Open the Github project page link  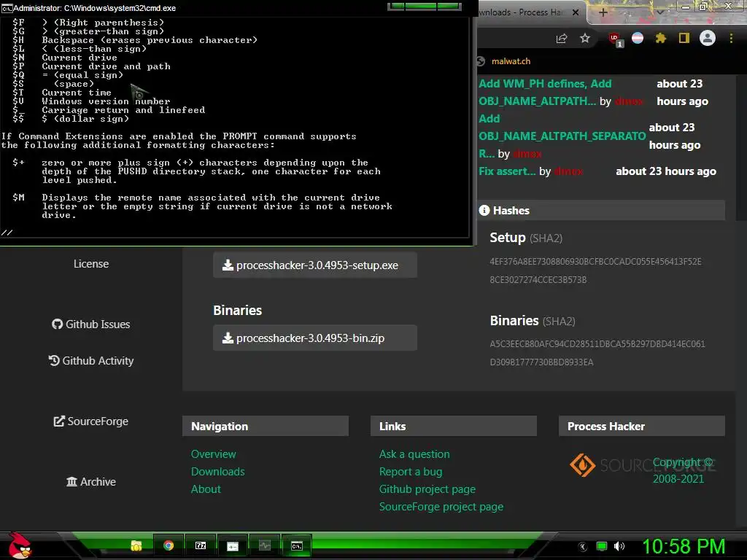[x=427, y=489]
